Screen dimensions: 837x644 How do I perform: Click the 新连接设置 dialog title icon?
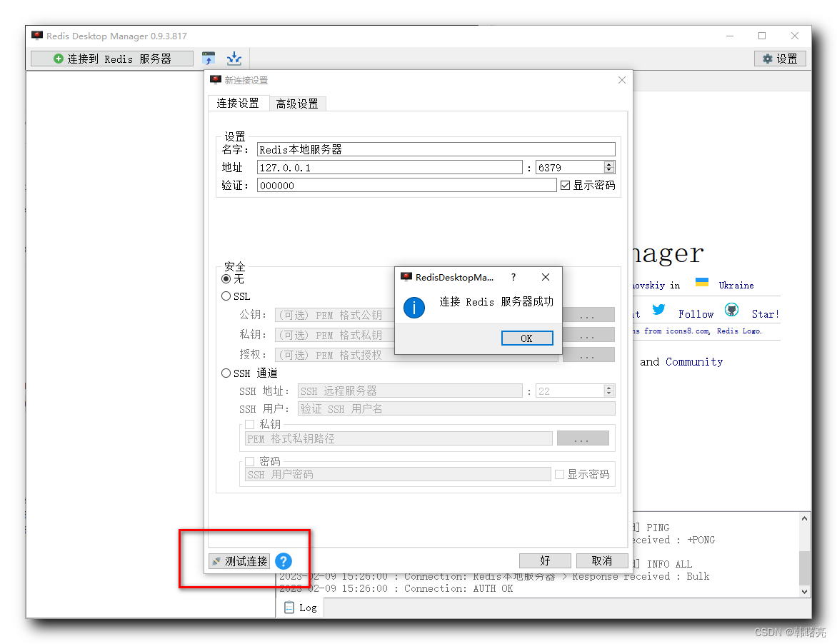coord(216,80)
